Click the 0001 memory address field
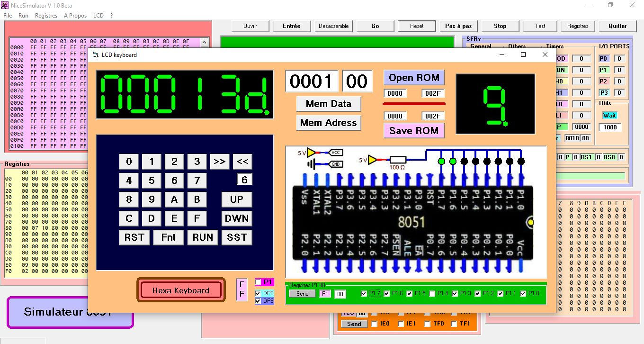The image size is (644, 344). (x=311, y=81)
